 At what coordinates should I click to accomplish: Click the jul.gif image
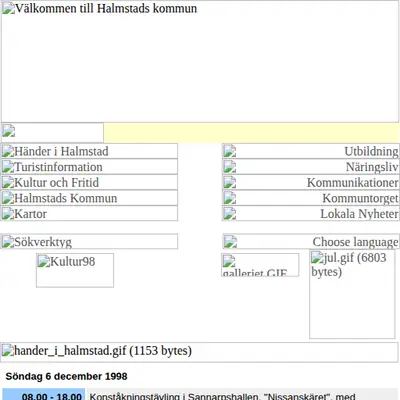click(352, 294)
